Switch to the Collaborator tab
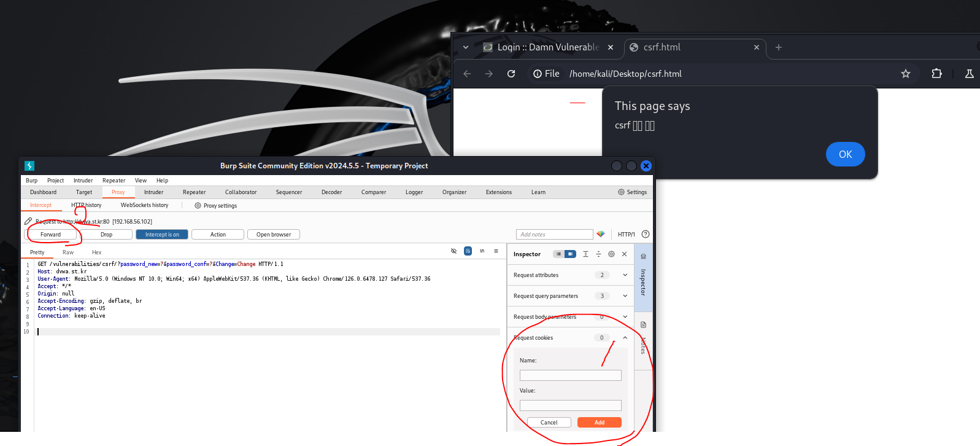Image resolution: width=980 pixels, height=446 pixels. (241, 192)
